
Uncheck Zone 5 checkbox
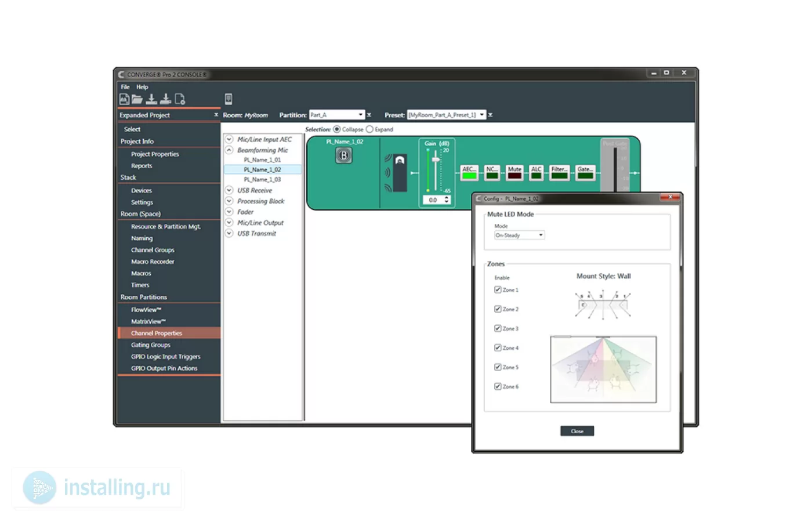click(x=498, y=367)
